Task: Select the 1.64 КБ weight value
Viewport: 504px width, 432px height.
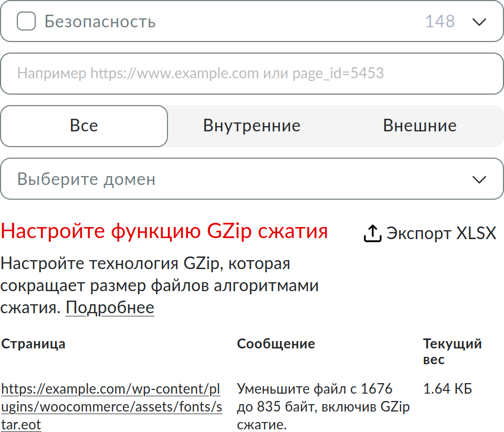Action: pos(447,389)
